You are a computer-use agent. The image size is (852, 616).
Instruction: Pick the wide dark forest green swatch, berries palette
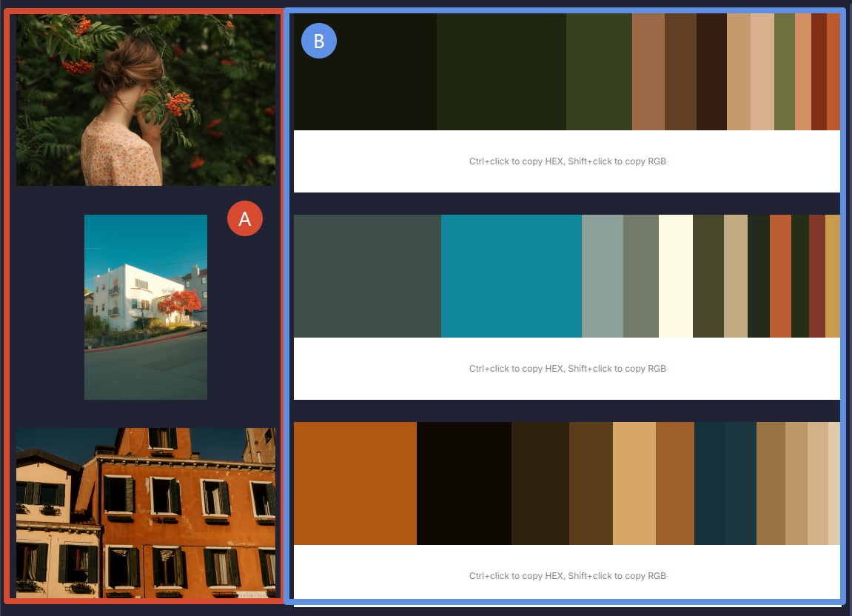point(502,72)
